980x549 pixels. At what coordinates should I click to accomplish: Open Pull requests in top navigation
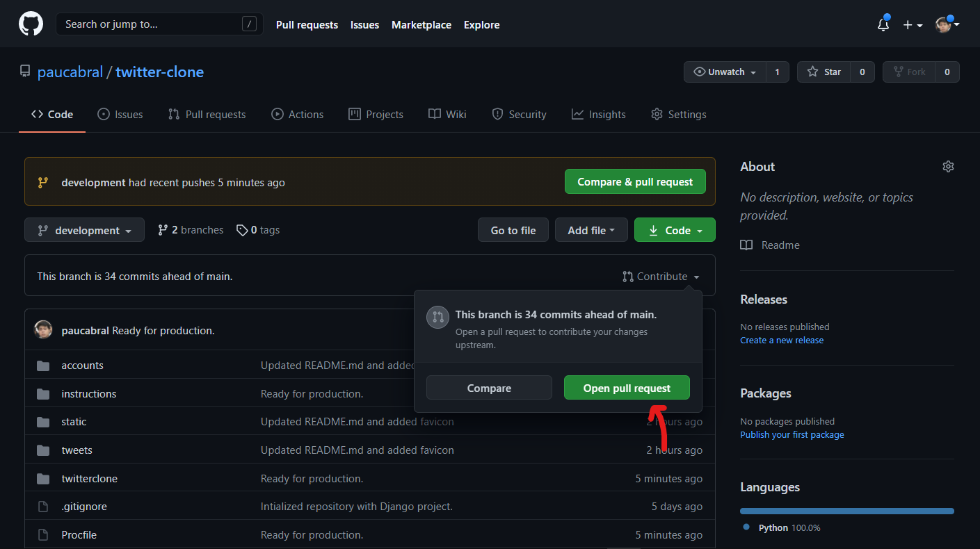(307, 24)
